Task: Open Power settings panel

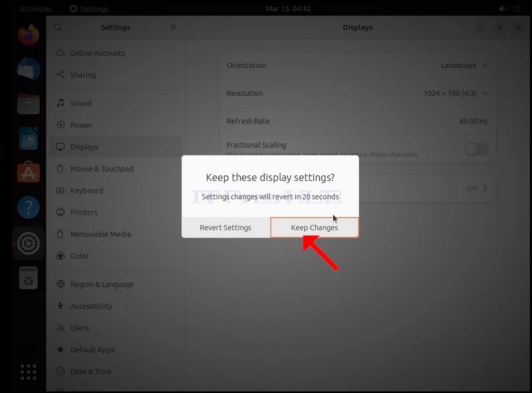Action: 116,125
